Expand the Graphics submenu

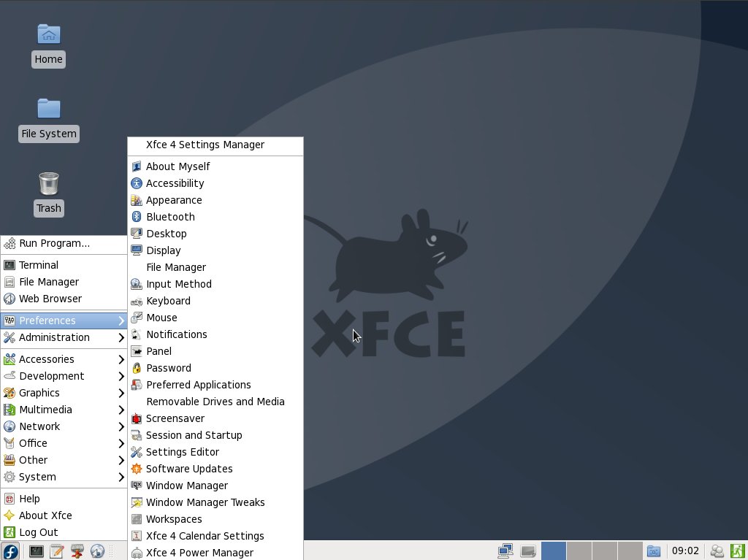pyautogui.click(x=64, y=393)
